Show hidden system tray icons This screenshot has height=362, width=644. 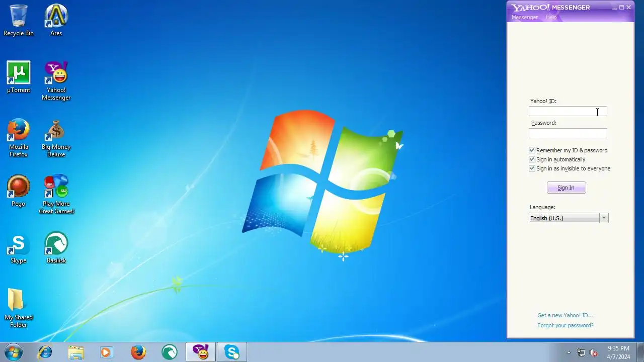point(569,352)
